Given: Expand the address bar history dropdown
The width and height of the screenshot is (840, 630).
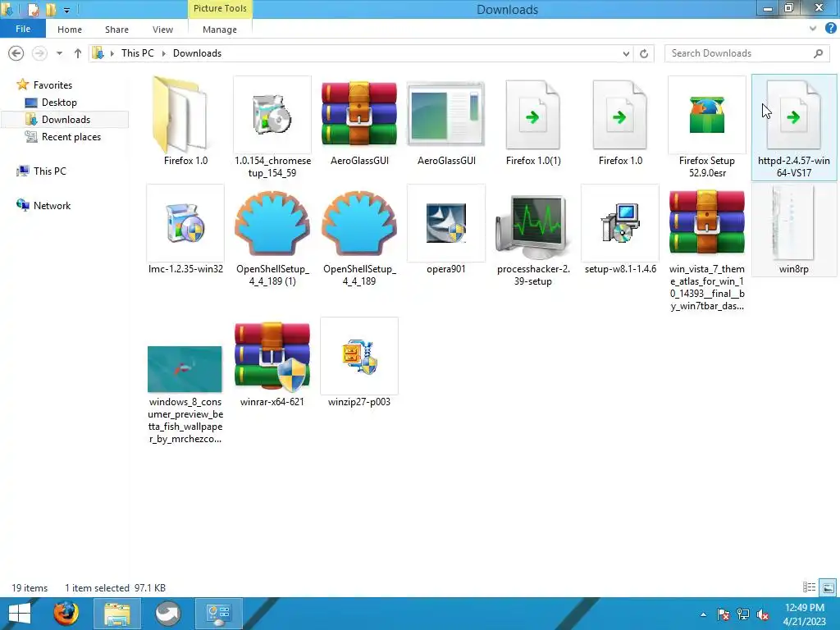Looking at the screenshot, I should [x=626, y=53].
